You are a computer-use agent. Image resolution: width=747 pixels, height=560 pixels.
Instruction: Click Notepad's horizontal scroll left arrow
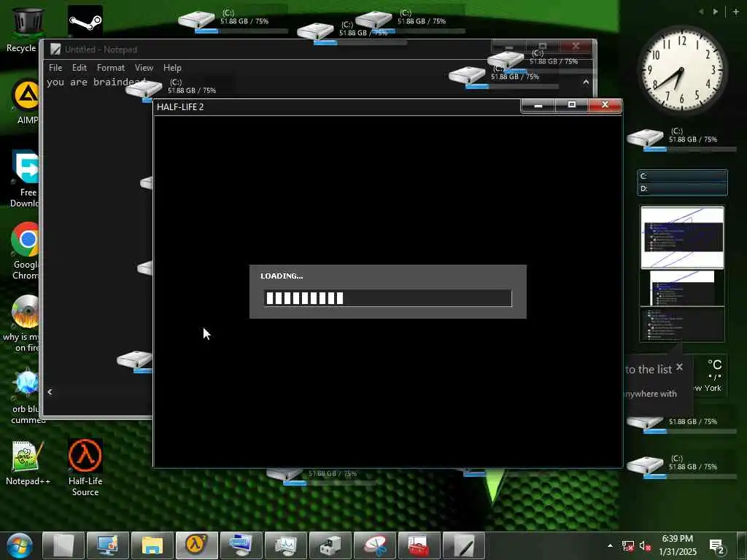[x=50, y=392]
